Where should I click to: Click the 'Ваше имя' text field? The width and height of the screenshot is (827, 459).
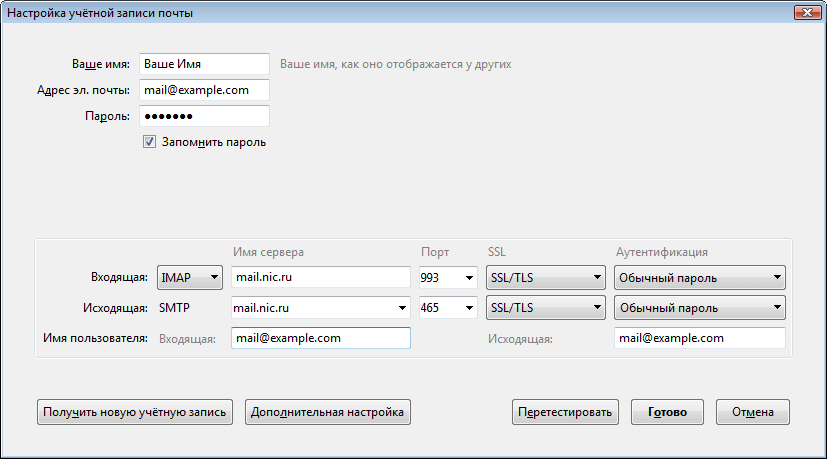click(x=205, y=64)
